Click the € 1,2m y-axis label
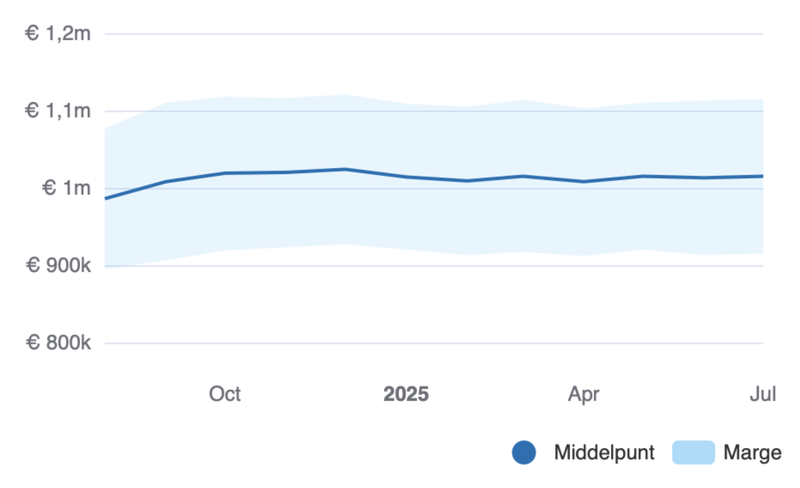 (x=59, y=34)
